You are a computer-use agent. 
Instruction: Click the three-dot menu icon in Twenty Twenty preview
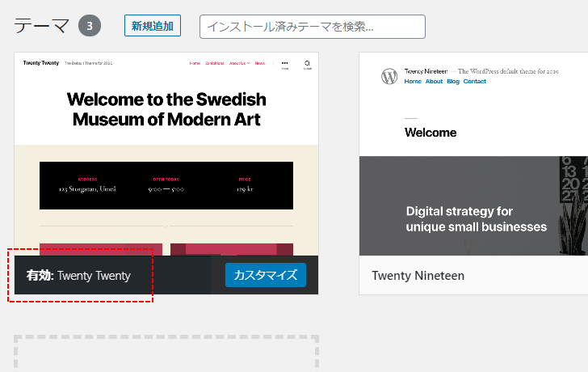[284, 64]
